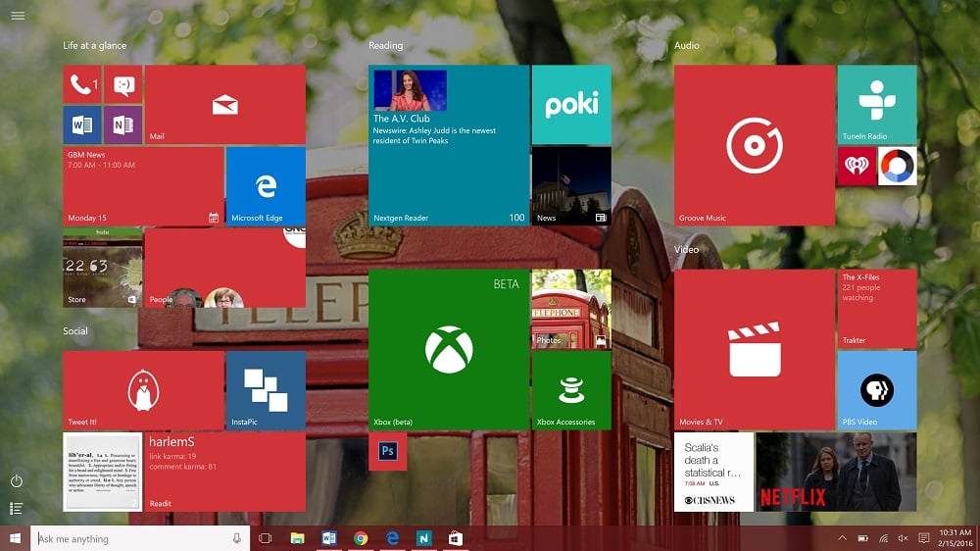
Task: Open File Explorer from the taskbar
Action: pyautogui.click(x=298, y=538)
